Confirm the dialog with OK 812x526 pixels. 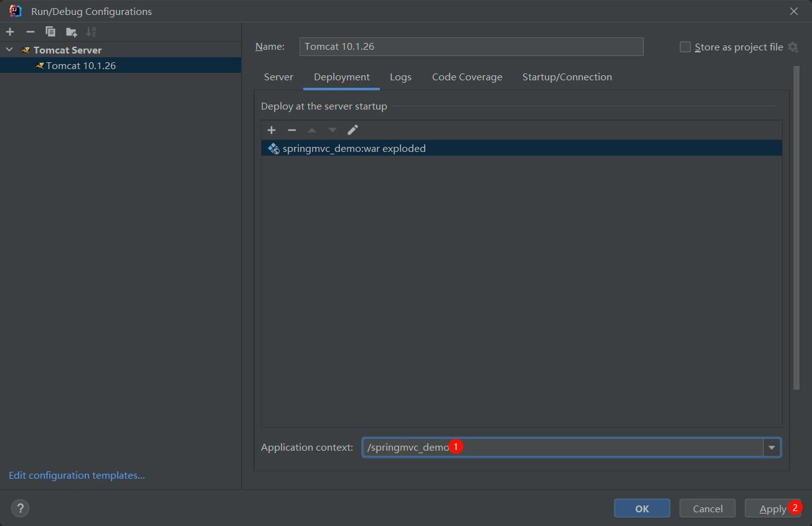pos(642,509)
